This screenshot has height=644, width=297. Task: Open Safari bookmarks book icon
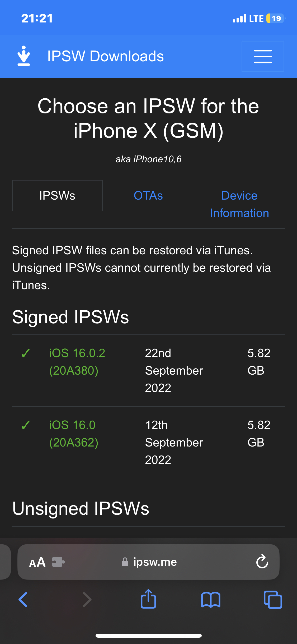click(211, 600)
